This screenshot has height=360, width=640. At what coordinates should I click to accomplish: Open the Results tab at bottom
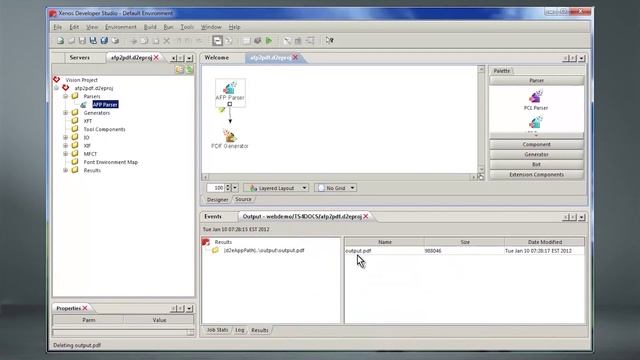[x=260, y=330]
